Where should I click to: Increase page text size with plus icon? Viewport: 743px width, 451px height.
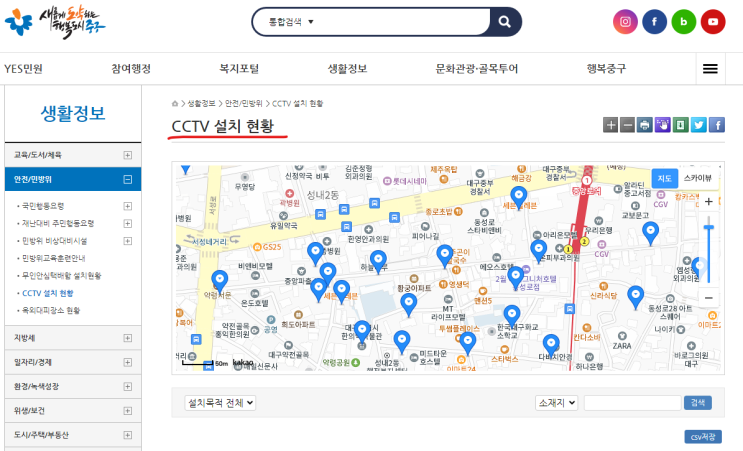610,125
